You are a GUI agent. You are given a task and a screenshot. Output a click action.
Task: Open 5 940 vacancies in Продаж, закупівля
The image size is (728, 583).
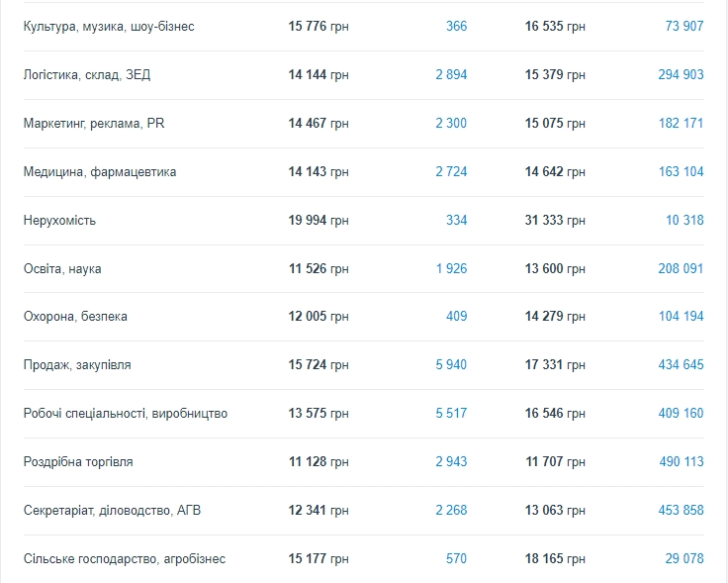click(x=451, y=365)
